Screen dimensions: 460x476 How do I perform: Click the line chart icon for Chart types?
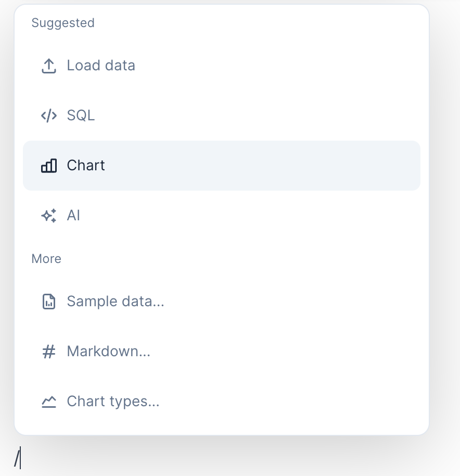click(x=48, y=402)
